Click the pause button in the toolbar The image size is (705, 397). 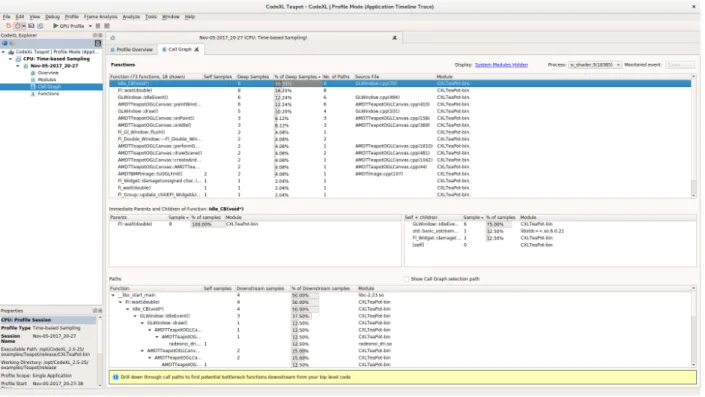click(x=98, y=26)
